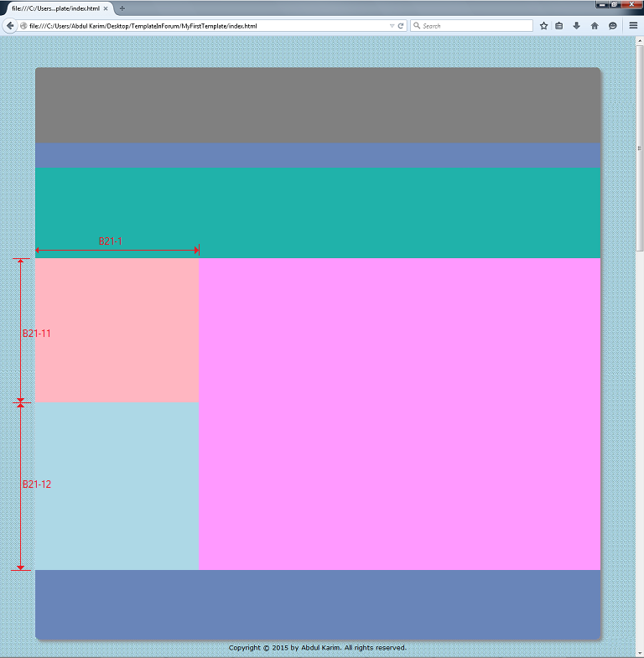Image resolution: width=644 pixels, height=658 pixels.
Task: Click the globe site identity icon
Action: (23, 26)
